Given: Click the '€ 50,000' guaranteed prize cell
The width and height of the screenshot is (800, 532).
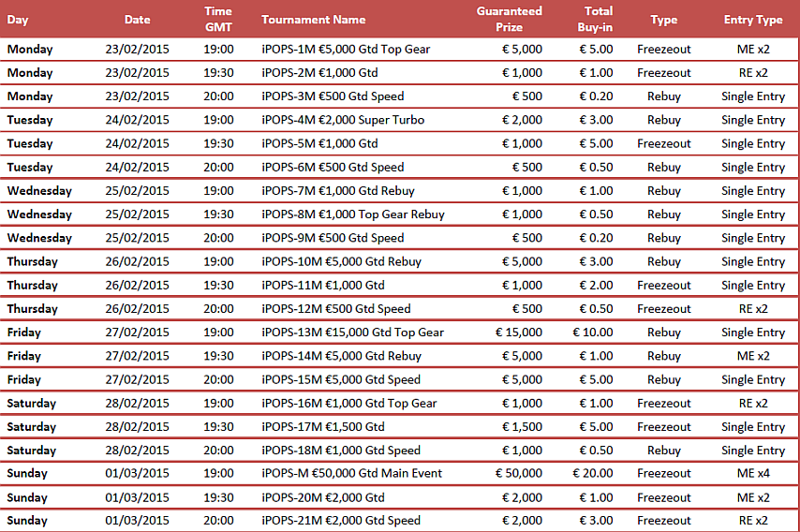Looking at the screenshot, I should (x=518, y=473).
